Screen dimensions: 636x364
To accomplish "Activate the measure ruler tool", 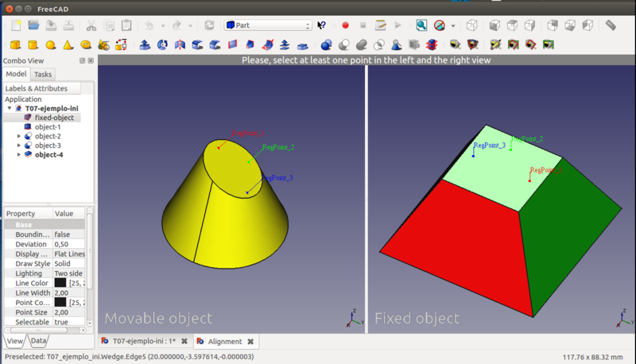I will [x=611, y=25].
